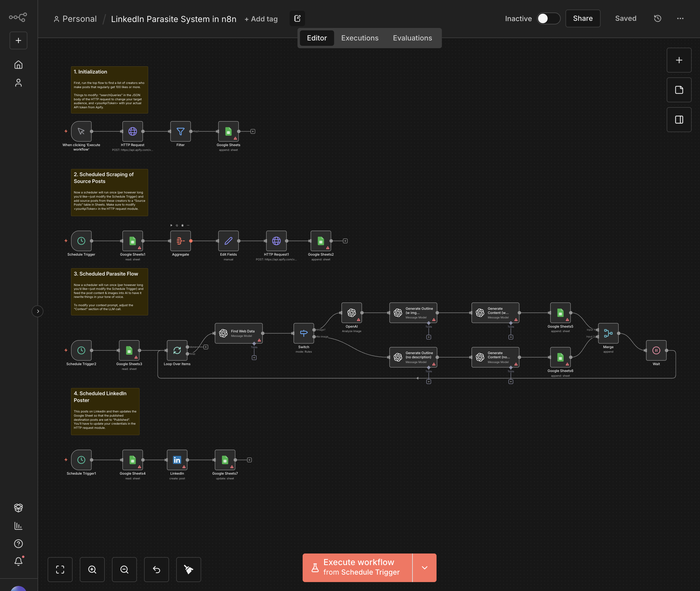Toggle the Inactive workflow switch
This screenshot has height=591, width=700.
click(x=548, y=18)
